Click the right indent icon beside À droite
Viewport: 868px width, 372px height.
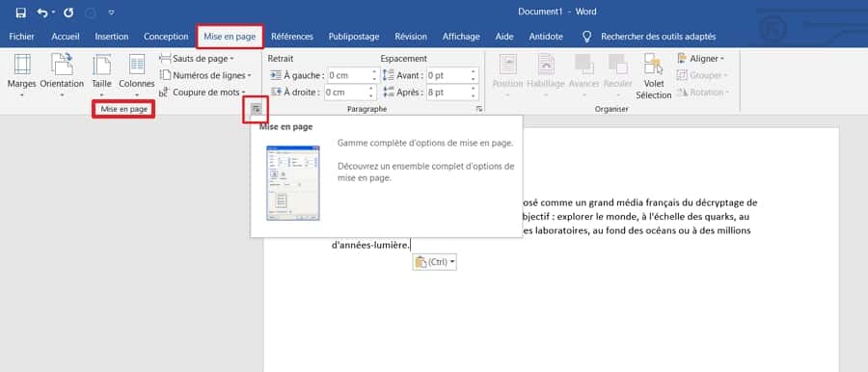point(276,93)
